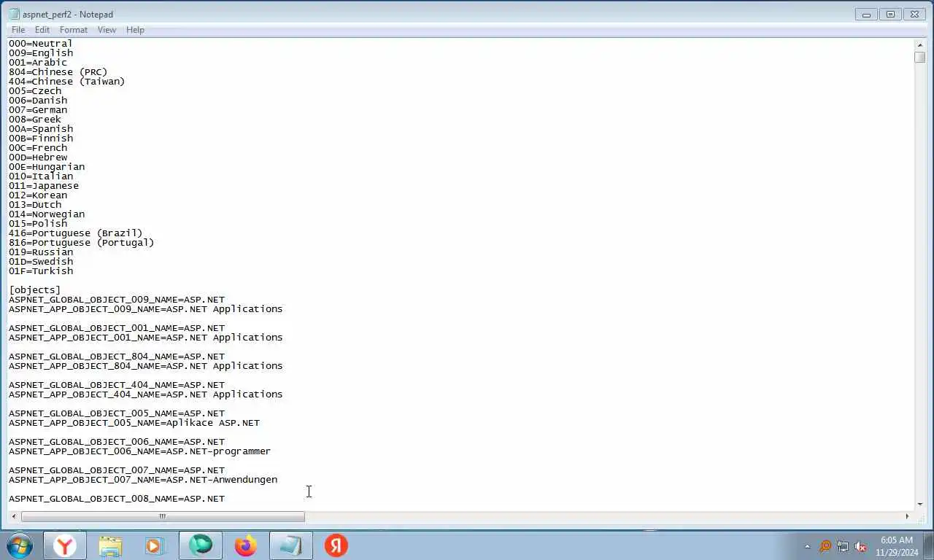Image resolution: width=934 pixels, height=560 pixels.
Task: Click the line '000=Neutral'
Action: (41, 44)
